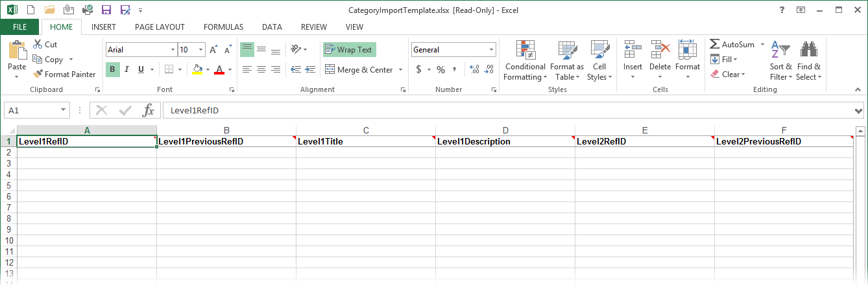868x287 pixels.
Task: Toggle Wrap Text option
Action: (349, 50)
